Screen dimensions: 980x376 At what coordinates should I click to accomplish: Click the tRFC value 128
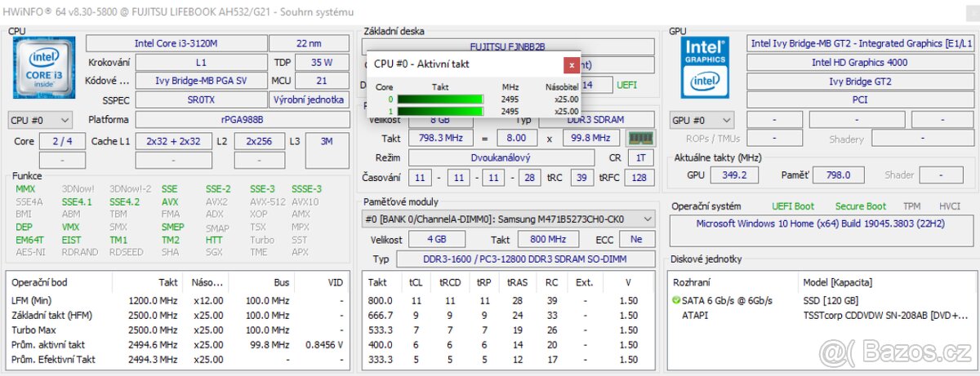click(x=639, y=177)
